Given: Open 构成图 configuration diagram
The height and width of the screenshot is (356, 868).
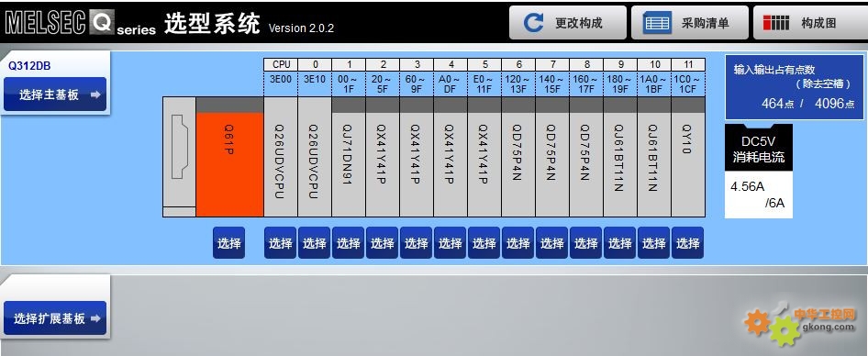Looking at the screenshot, I should pyautogui.click(x=810, y=23).
